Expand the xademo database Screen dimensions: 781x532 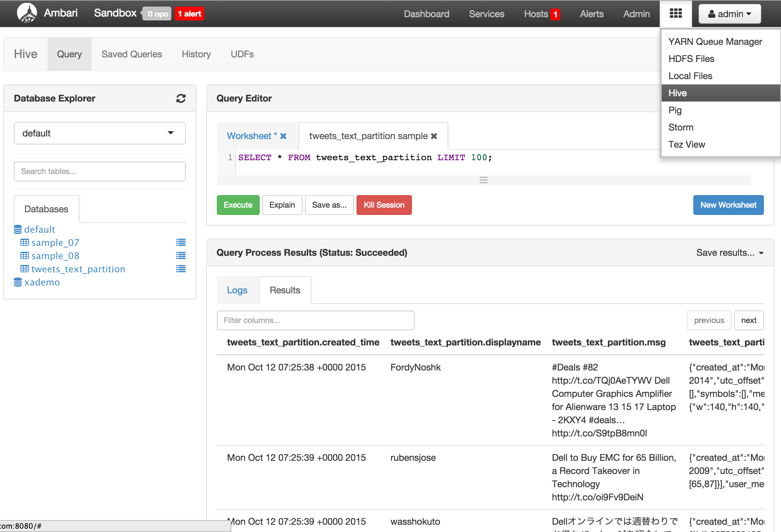pos(42,282)
